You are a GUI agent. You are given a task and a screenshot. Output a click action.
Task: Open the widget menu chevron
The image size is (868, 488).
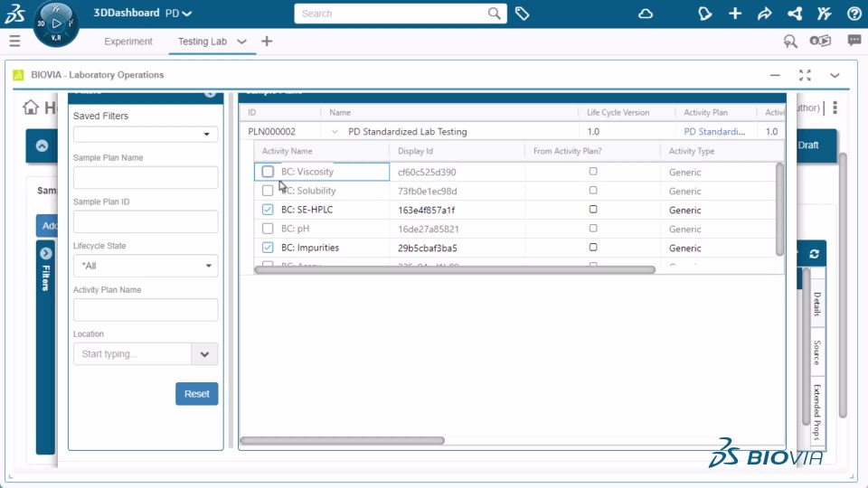(835, 75)
